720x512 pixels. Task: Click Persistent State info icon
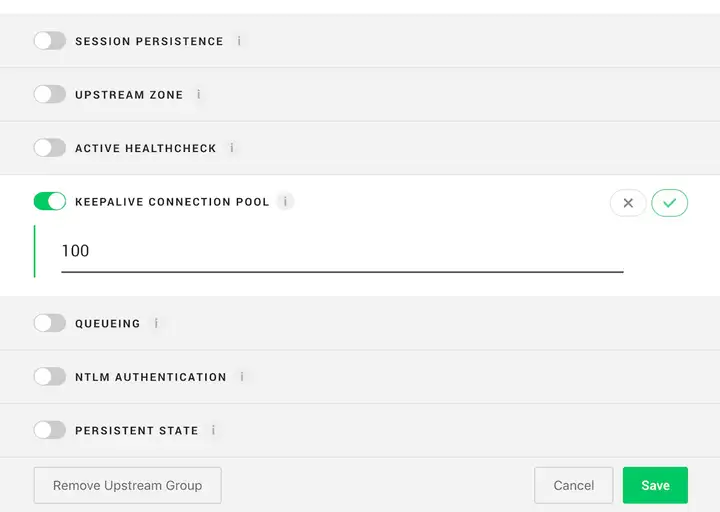pos(214,431)
